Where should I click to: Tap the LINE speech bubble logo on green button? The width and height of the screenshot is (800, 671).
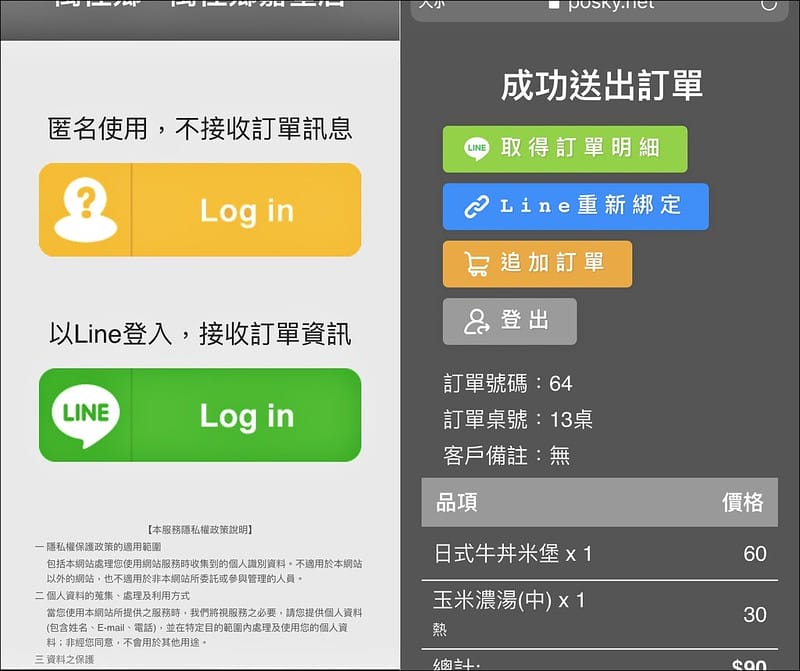(85, 415)
